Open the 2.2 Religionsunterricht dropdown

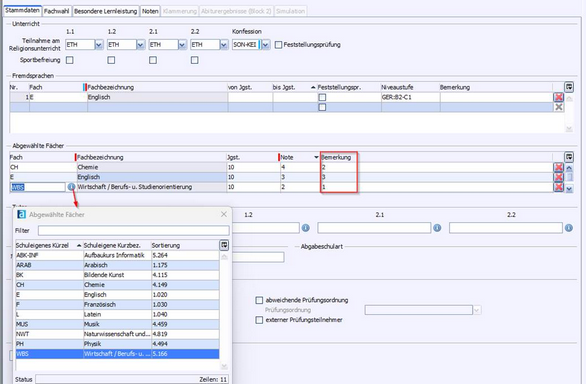coord(224,45)
